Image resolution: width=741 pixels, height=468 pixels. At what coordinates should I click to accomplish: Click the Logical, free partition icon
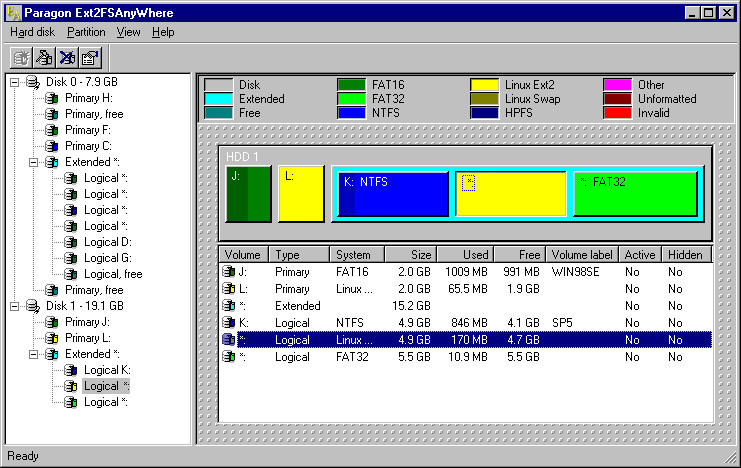point(71,274)
